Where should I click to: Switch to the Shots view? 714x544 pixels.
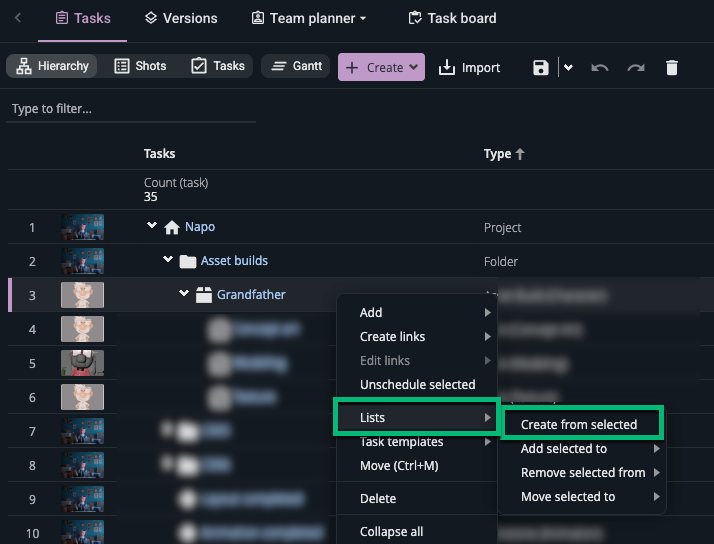(x=140, y=66)
